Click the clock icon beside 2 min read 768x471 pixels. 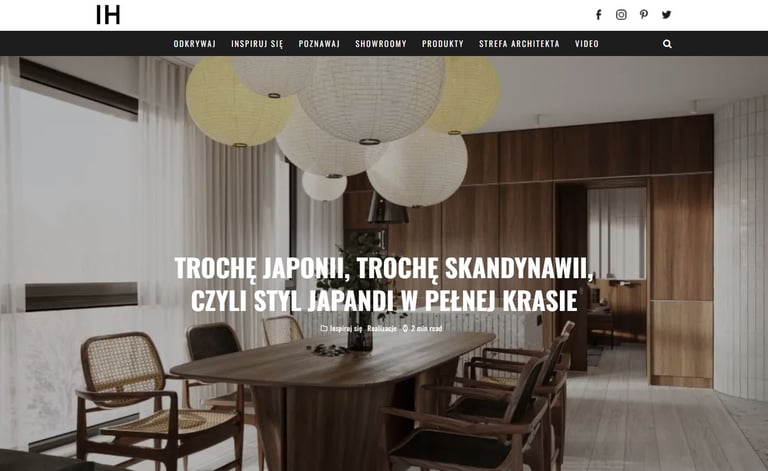tap(405, 329)
